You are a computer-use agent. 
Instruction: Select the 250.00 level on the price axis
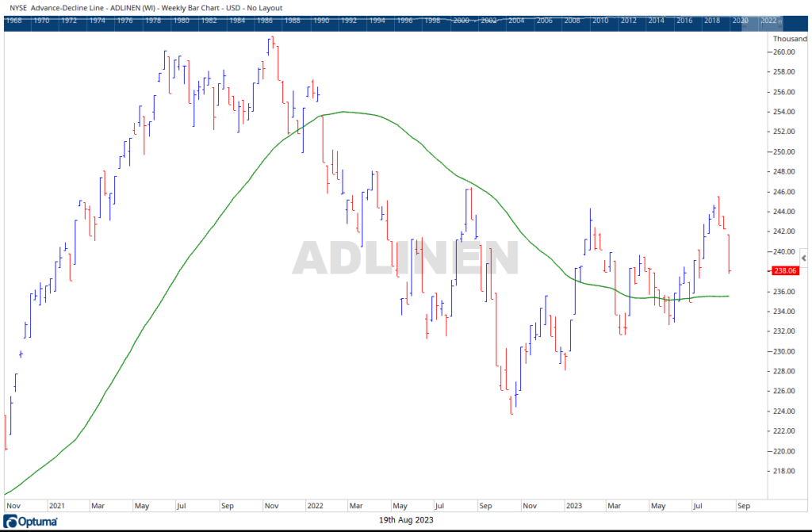pos(784,152)
